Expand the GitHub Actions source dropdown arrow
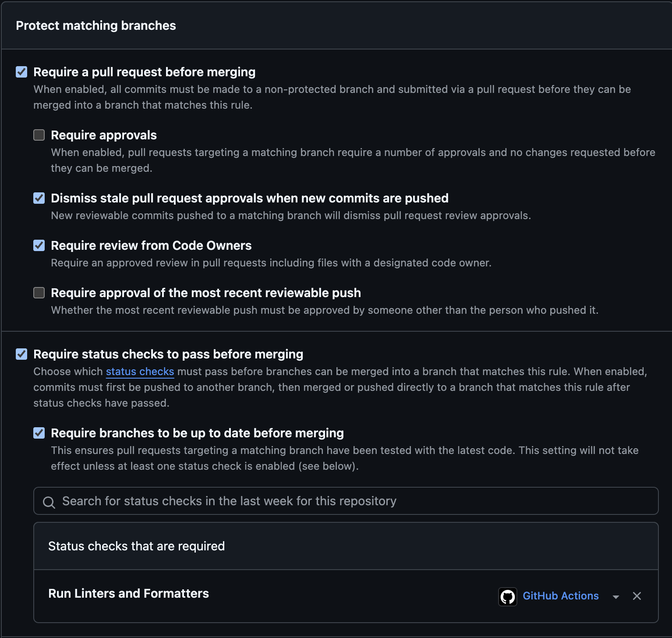The width and height of the screenshot is (672, 638). click(615, 597)
